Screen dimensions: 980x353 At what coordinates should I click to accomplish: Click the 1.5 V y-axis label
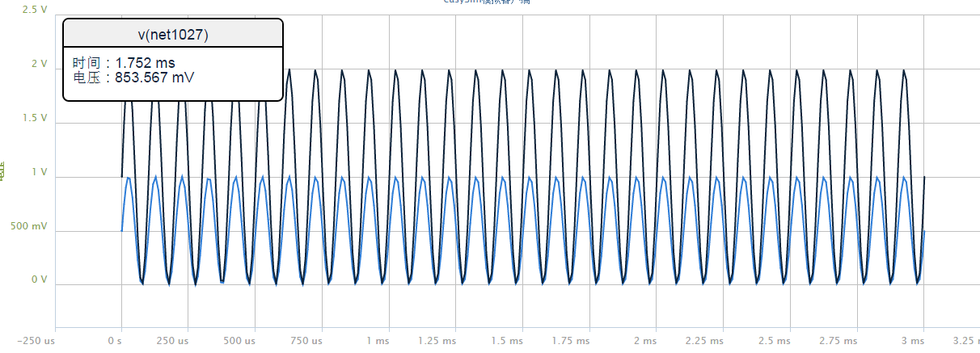point(34,118)
